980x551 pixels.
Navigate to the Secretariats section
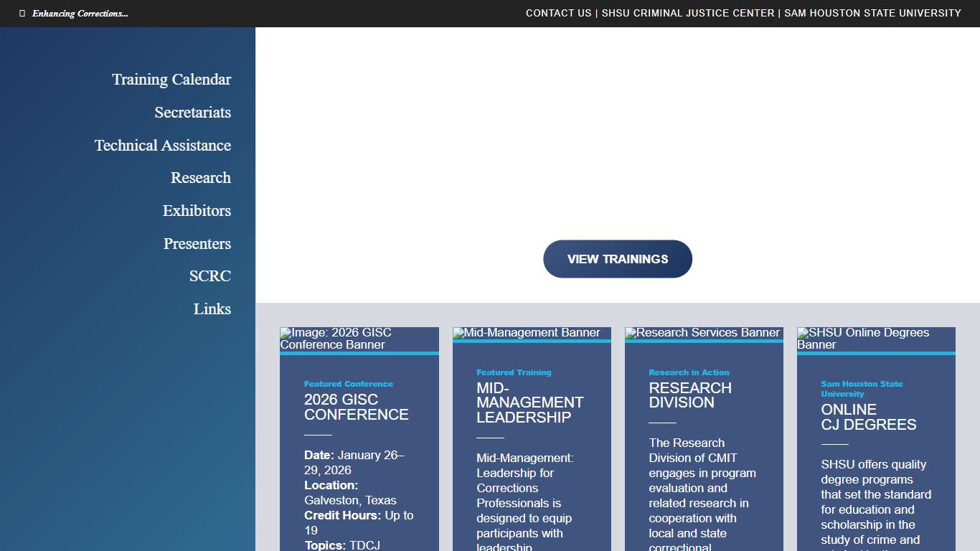192,113
